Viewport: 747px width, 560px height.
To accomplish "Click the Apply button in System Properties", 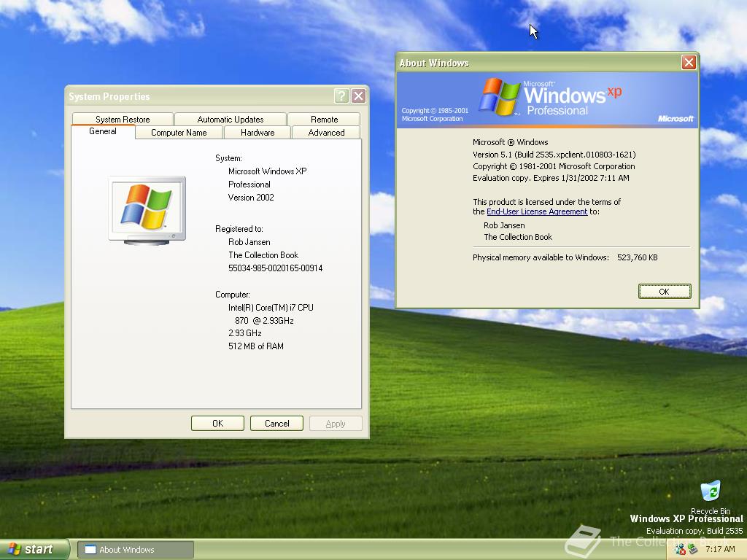I will (x=336, y=424).
